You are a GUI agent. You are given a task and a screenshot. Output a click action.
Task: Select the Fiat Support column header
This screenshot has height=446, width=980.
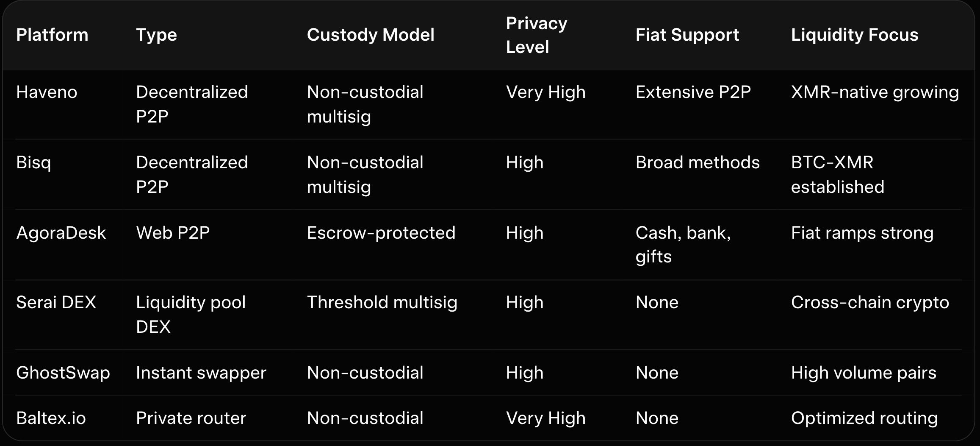click(x=687, y=35)
